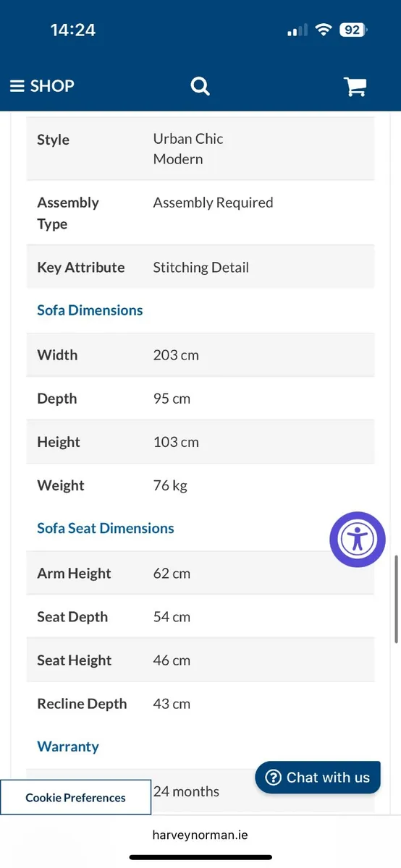The height and width of the screenshot is (868, 401).
Task: Select the Warranty section heading
Action: 68,746
